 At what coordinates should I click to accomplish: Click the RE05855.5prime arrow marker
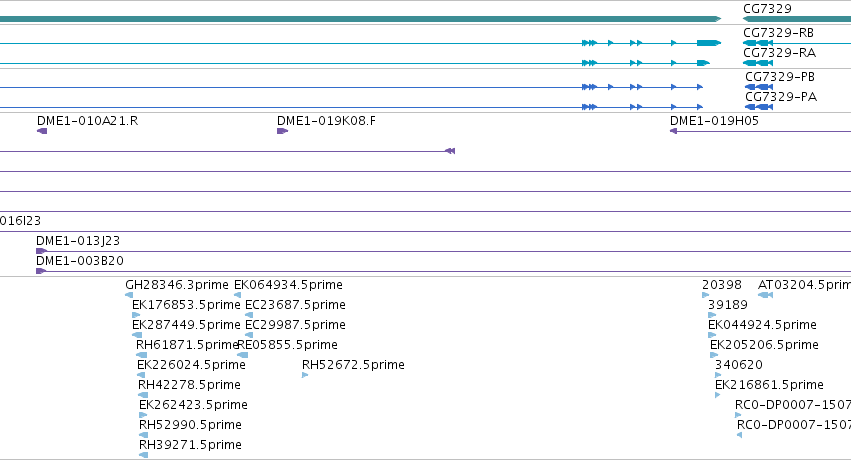pyautogui.click(x=243, y=355)
